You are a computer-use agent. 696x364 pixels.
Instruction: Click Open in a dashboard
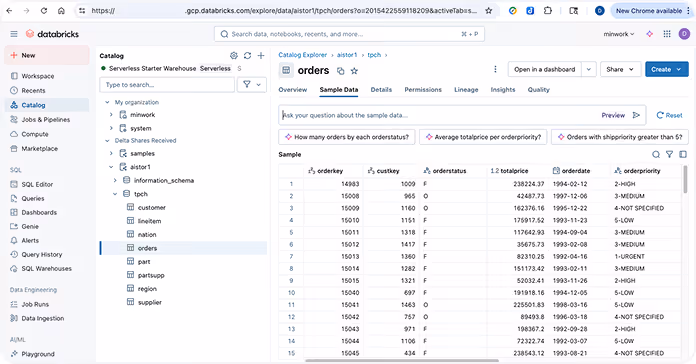coord(545,69)
